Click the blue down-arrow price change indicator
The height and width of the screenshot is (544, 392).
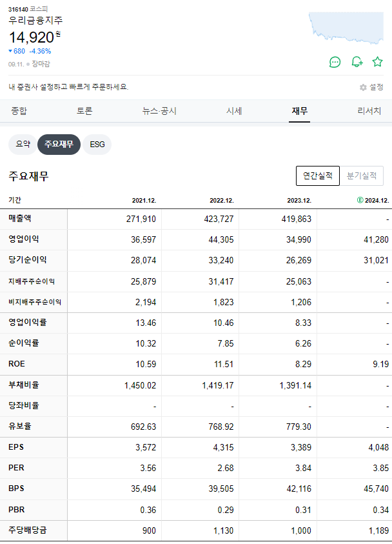[10, 51]
